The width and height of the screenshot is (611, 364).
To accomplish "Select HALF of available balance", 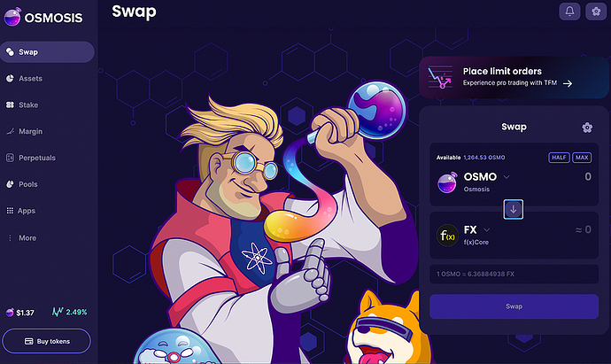I will tap(559, 158).
